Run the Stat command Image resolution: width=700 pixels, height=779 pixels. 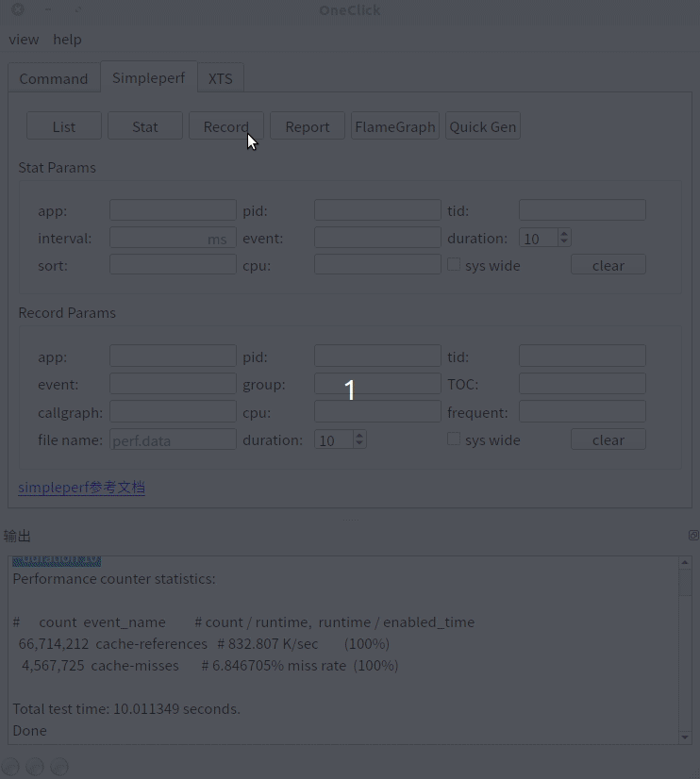[144, 125]
